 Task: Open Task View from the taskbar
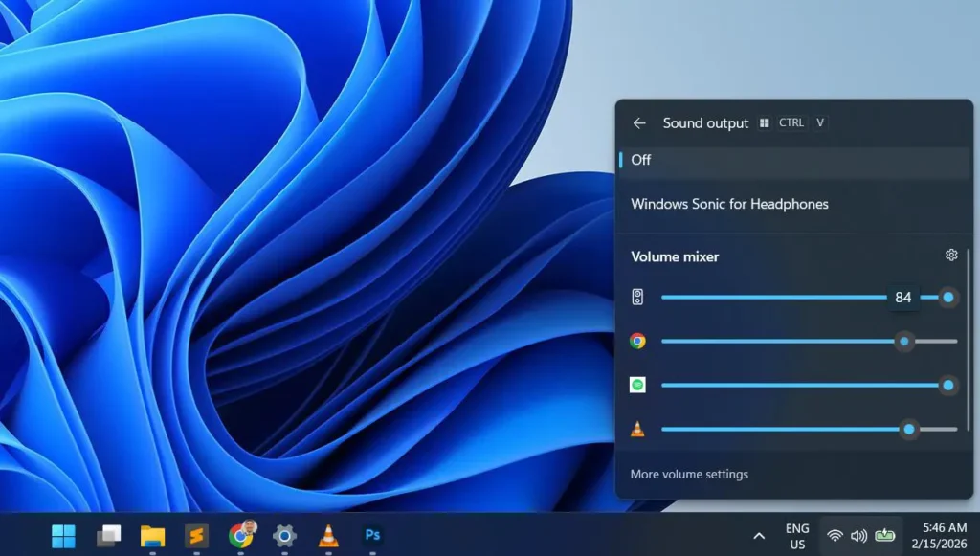108,536
